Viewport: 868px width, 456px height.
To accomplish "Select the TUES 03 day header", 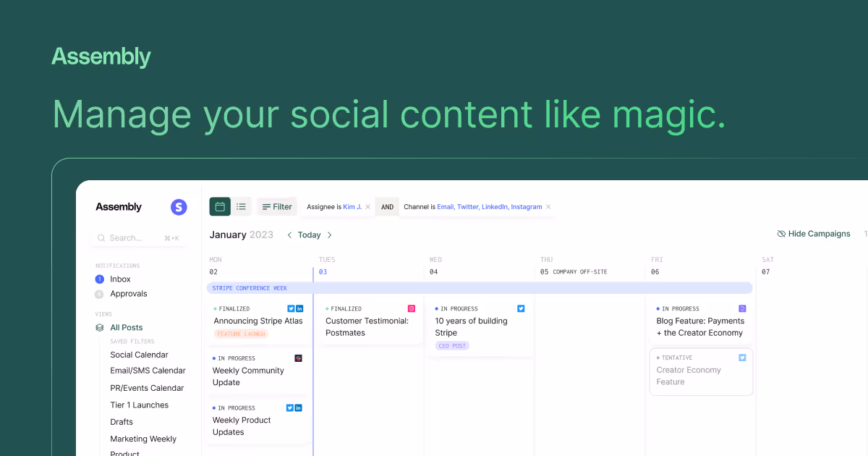I will (327, 266).
